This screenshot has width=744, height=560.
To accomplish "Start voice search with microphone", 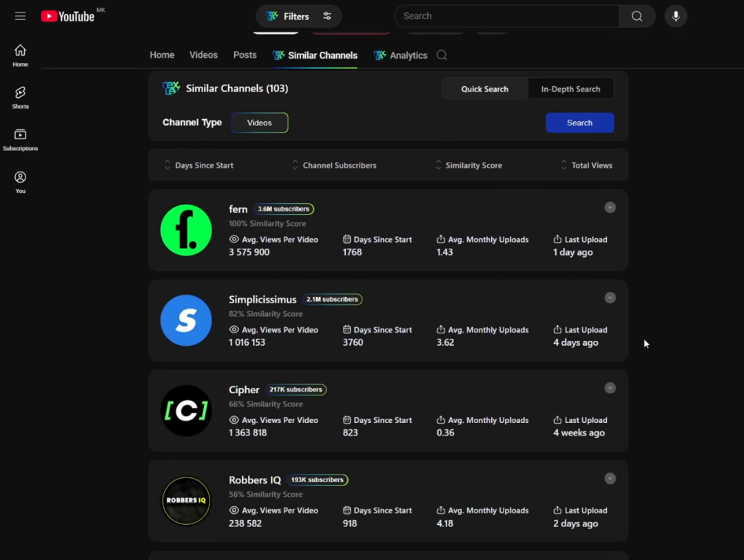I will 676,16.
